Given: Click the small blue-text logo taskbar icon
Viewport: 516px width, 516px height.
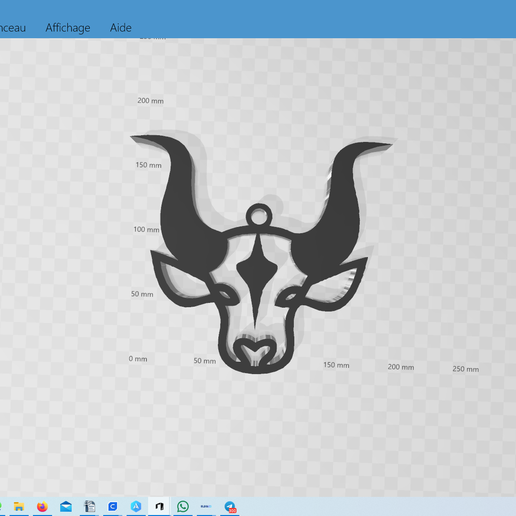Looking at the screenshot, I should coord(206,507).
